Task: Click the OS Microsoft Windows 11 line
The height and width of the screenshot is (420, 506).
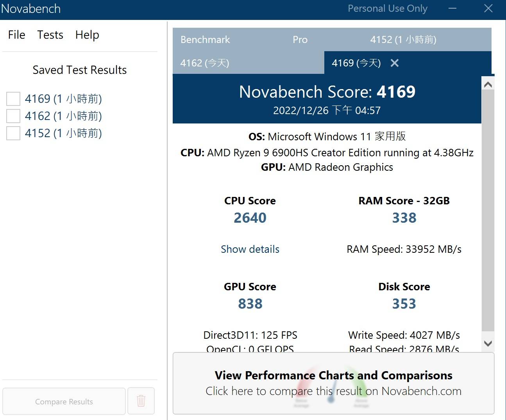Action: click(x=327, y=136)
